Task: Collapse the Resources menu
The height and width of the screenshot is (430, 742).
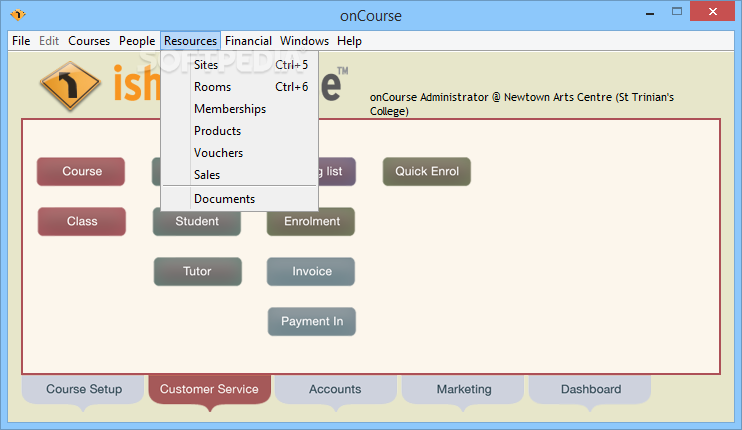Action: (190, 41)
